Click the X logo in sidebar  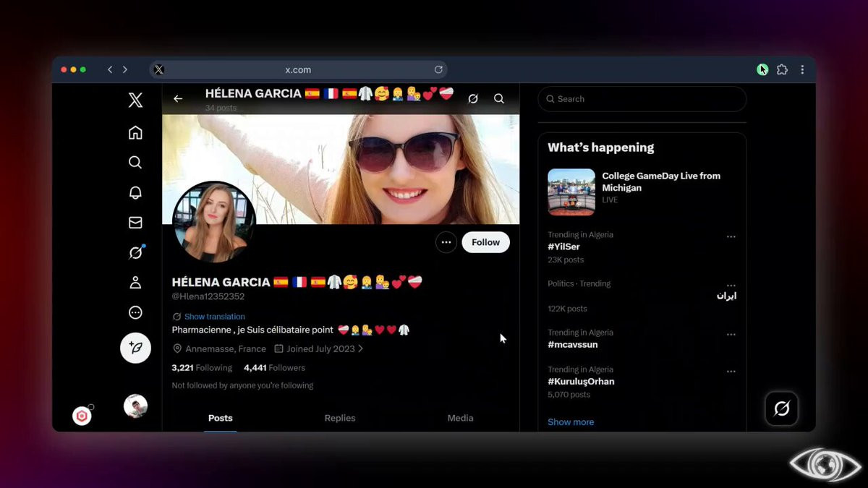[135, 100]
